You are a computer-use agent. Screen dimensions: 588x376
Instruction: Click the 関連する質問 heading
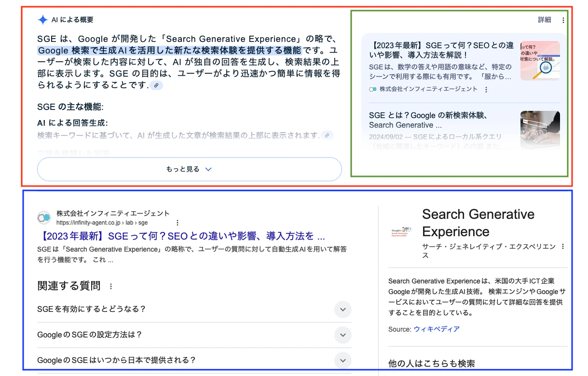coord(69,286)
